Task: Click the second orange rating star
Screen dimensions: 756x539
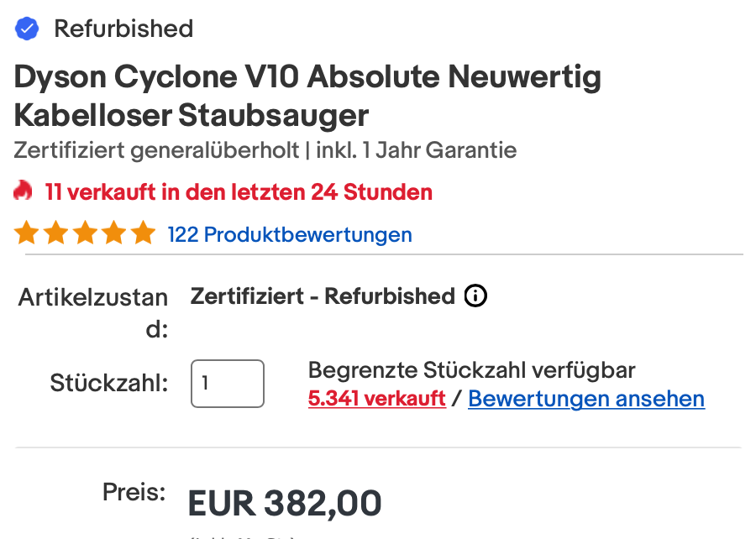Action: (56, 233)
